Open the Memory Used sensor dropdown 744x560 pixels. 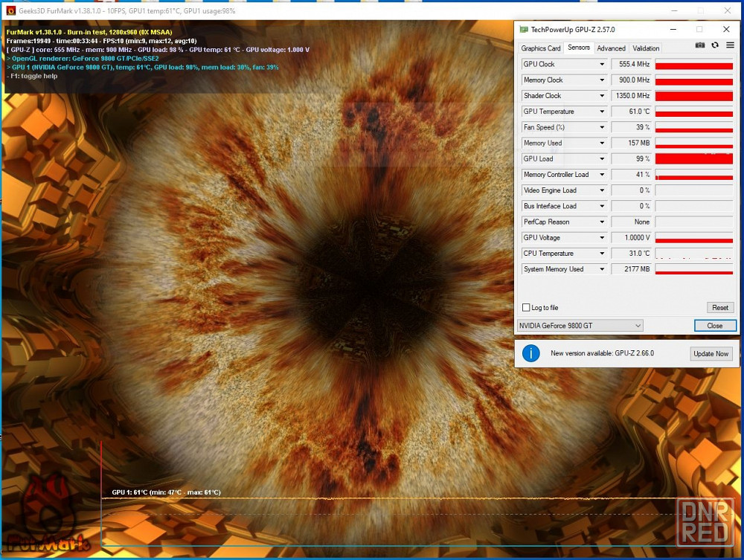[602, 143]
